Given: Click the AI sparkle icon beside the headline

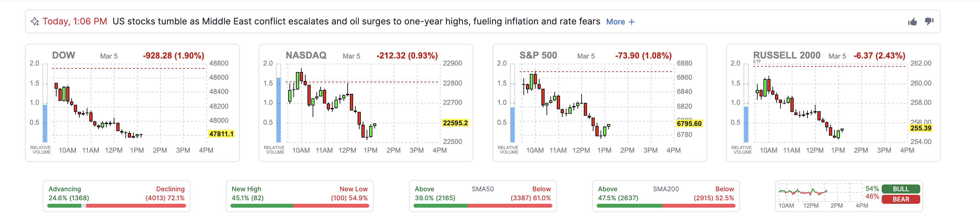Looking at the screenshot, I should tap(35, 22).
